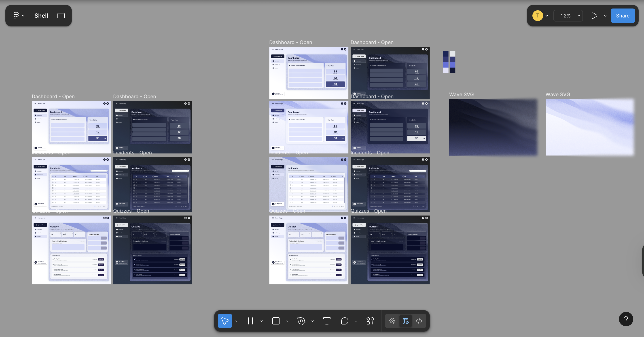Open the Actions component tool
Image resolution: width=644 pixels, height=337 pixels.
click(370, 321)
